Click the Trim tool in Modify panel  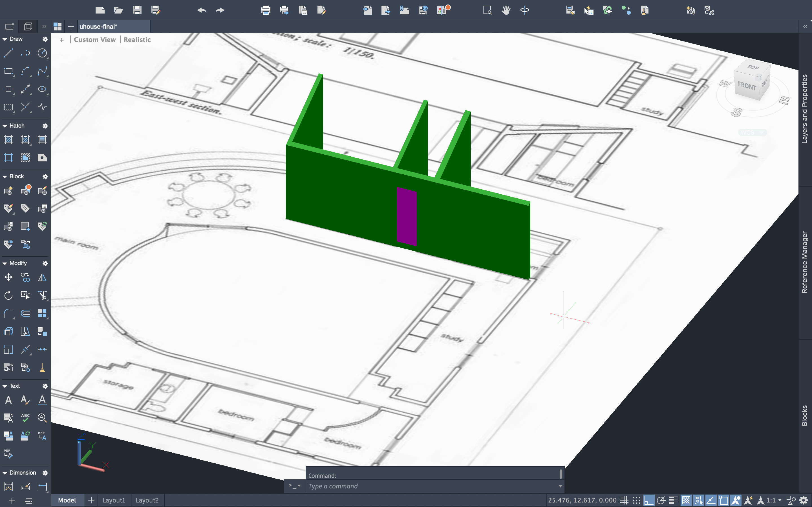41,295
